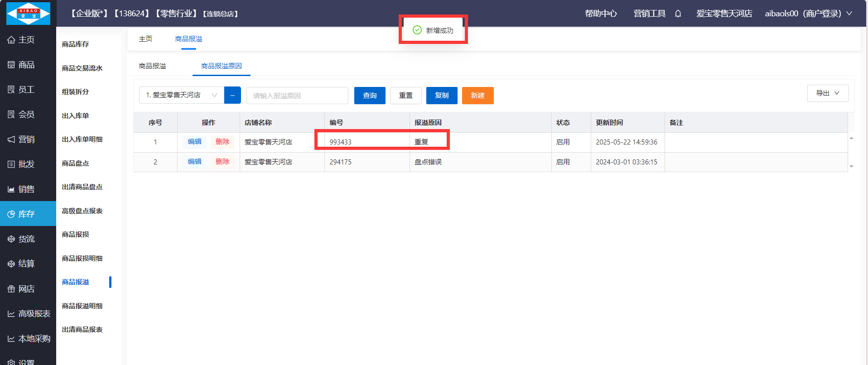Click the AIBAO logo
The width and height of the screenshot is (868, 365).
point(28,14)
